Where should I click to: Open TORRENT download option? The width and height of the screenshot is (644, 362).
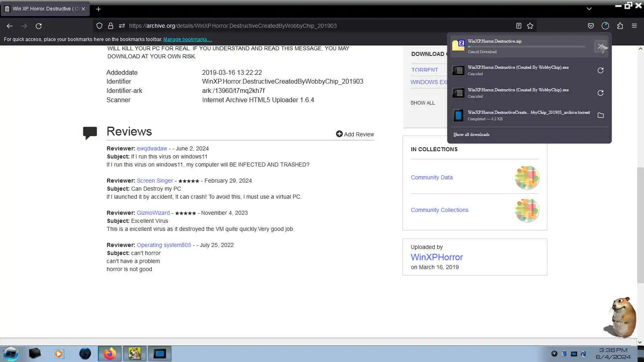tap(425, 70)
